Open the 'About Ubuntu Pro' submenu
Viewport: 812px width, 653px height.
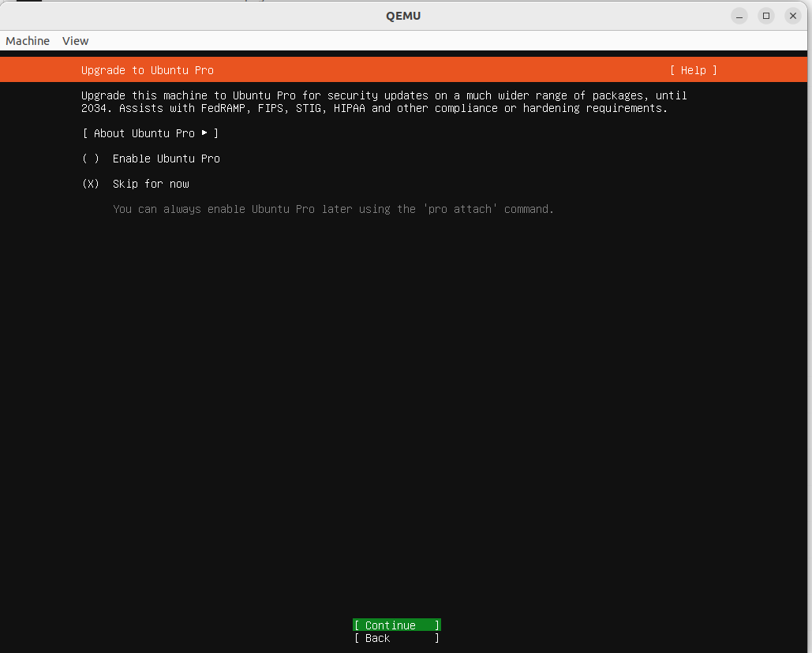click(149, 133)
